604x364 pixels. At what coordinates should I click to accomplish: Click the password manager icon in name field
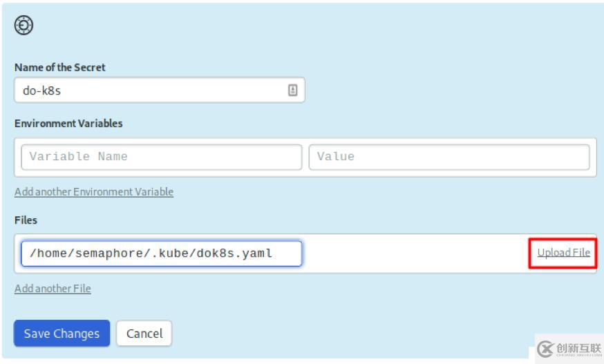[293, 90]
